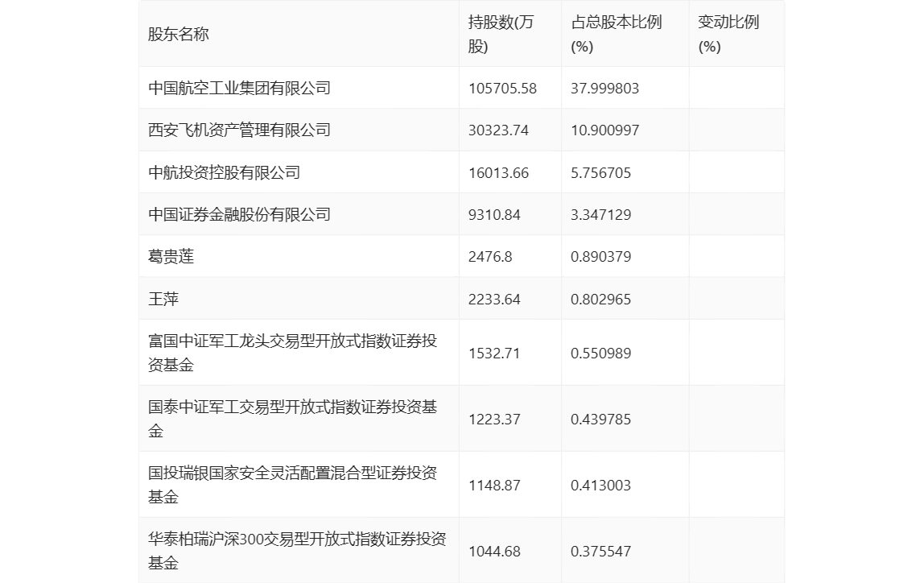Click shareholding value 9310.84
924x583 pixels.
click(x=494, y=214)
